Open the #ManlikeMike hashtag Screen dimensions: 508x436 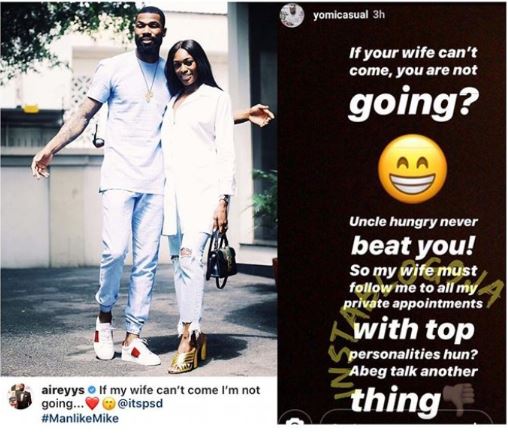[80, 418]
